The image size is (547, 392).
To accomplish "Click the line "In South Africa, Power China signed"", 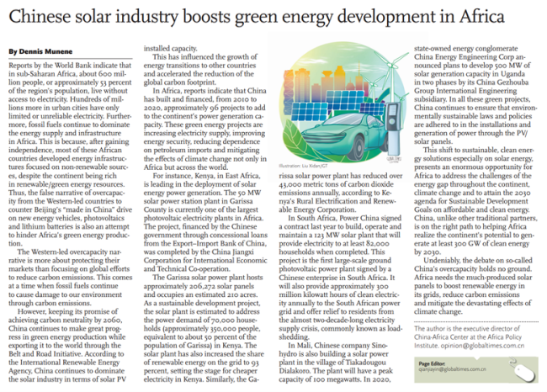I will (x=345, y=218).
